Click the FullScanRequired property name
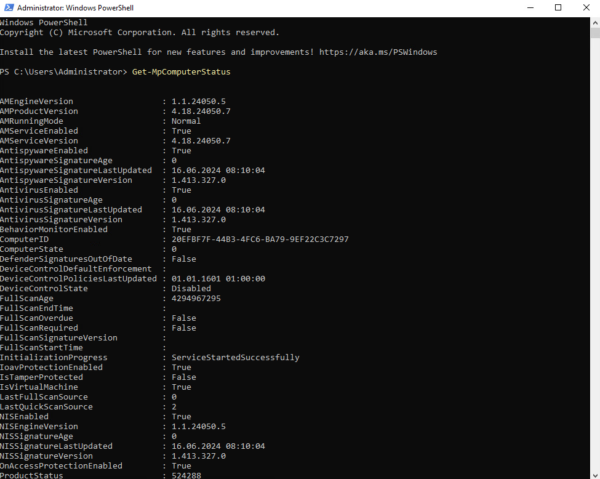The width and height of the screenshot is (600, 479). [x=39, y=328]
